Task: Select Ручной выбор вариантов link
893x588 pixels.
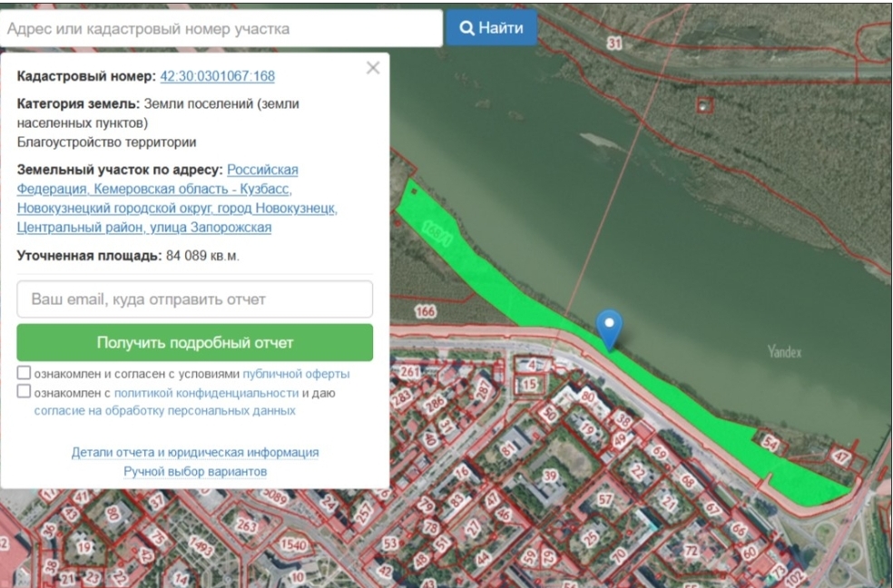Action: click(195, 472)
